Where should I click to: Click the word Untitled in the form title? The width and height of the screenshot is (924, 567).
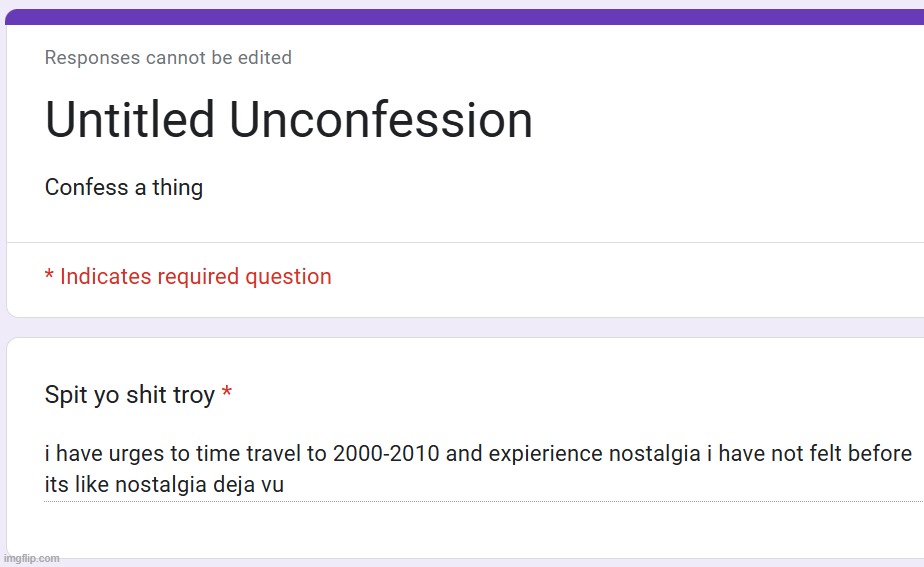click(x=130, y=120)
